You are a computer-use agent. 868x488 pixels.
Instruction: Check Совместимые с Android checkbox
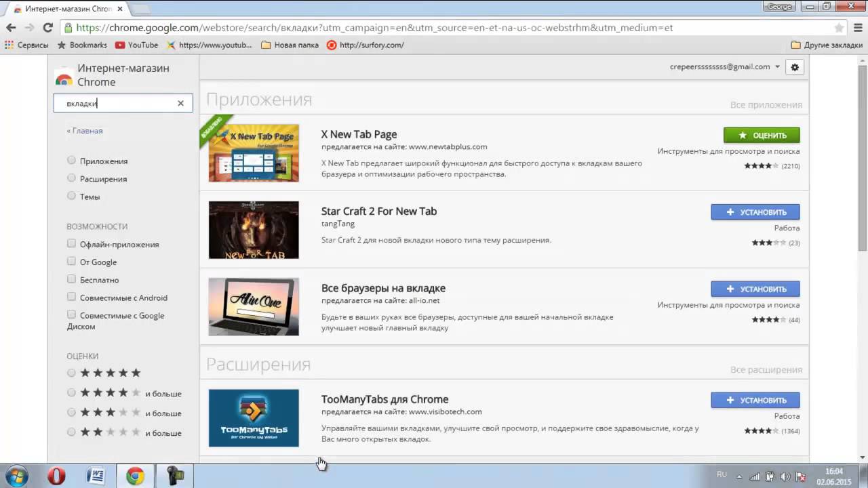click(71, 297)
